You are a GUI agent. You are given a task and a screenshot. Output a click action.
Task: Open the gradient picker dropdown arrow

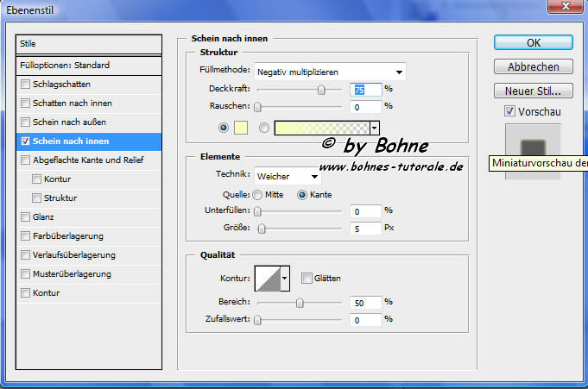click(374, 128)
